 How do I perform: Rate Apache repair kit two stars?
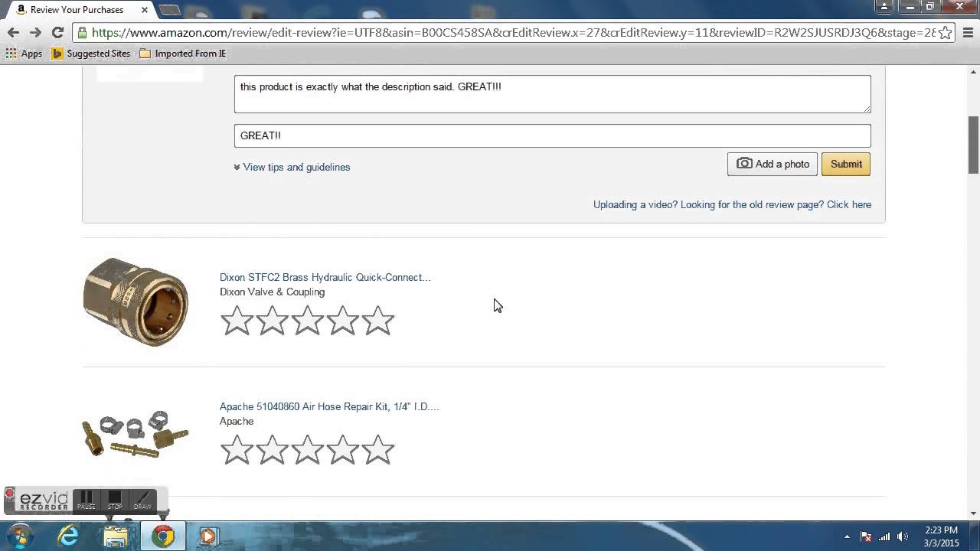(272, 450)
